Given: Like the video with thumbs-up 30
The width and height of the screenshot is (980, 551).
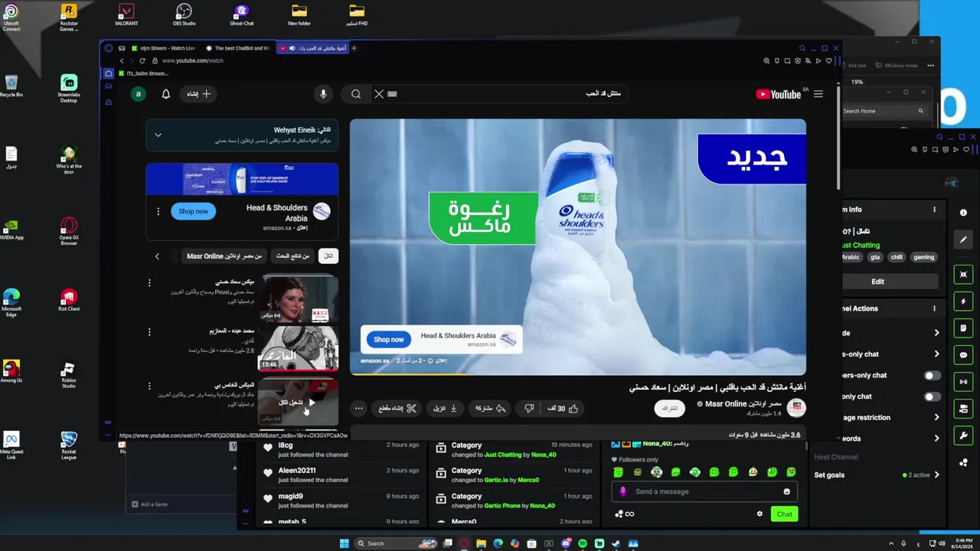Looking at the screenshot, I should (x=563, y=409).
